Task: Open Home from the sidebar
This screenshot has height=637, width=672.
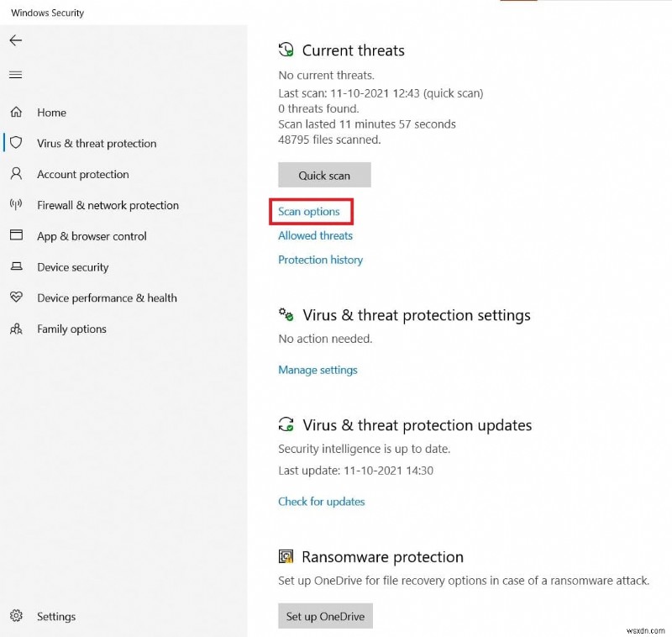Action: point(51,112)
